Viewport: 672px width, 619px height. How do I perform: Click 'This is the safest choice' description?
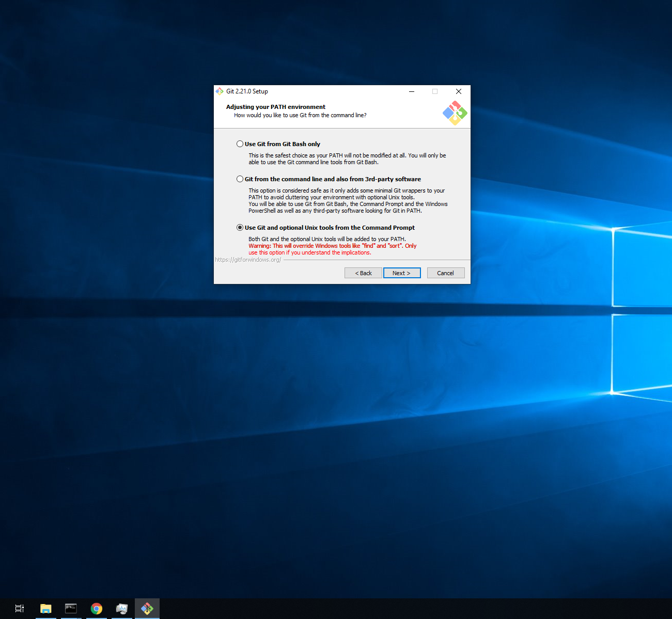(347, 158)
